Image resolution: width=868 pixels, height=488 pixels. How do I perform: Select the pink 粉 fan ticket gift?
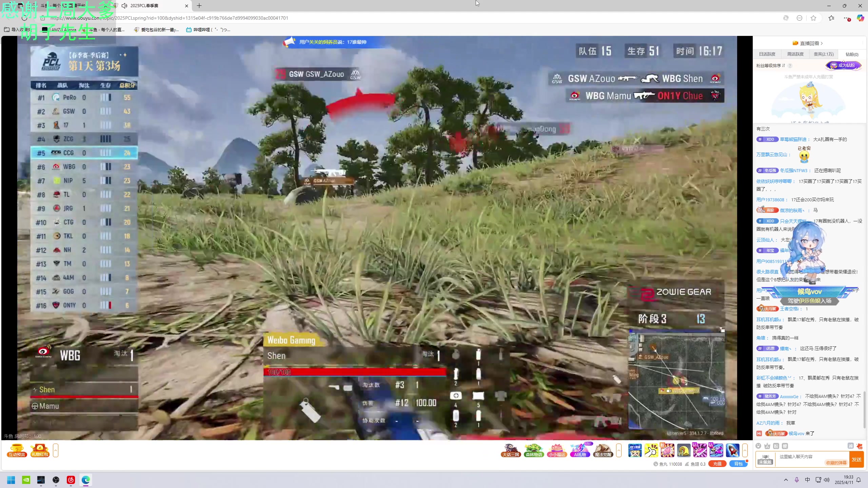[667, 450]
